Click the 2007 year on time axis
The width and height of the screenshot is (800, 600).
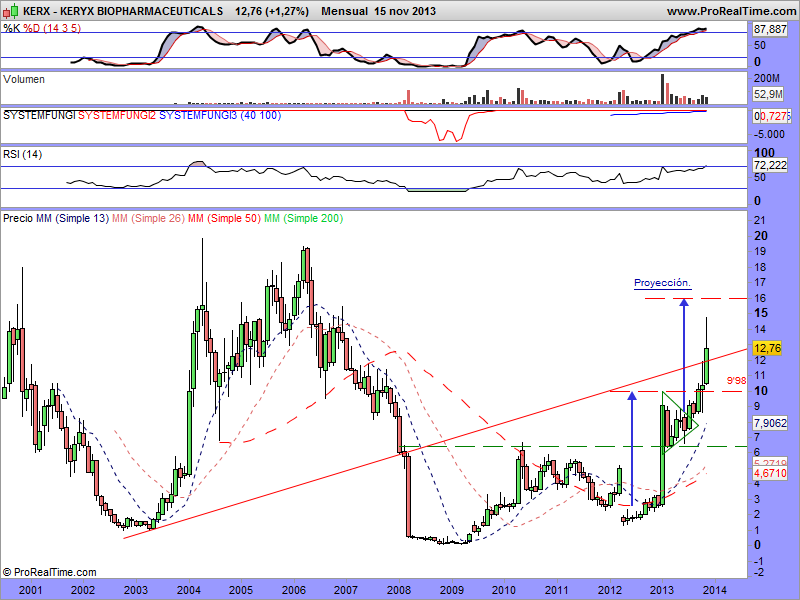pos(345,590)
